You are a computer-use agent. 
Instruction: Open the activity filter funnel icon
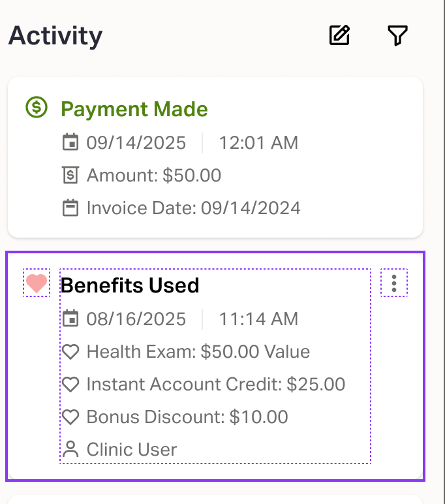(x=397, y=35)
